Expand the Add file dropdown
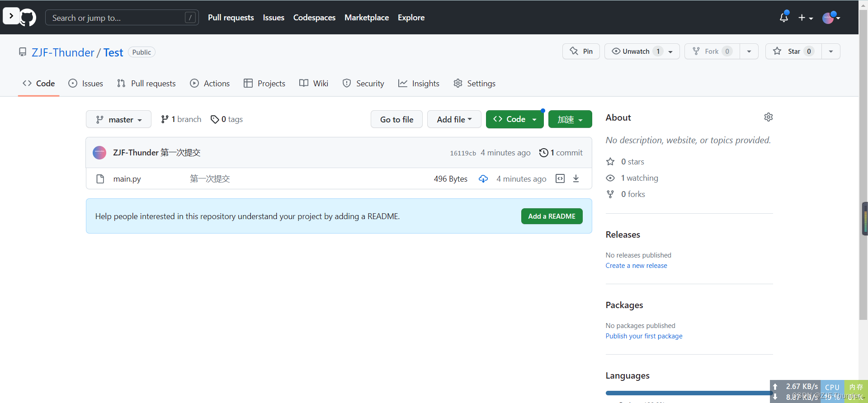868x403 pixels. point(454,119)
